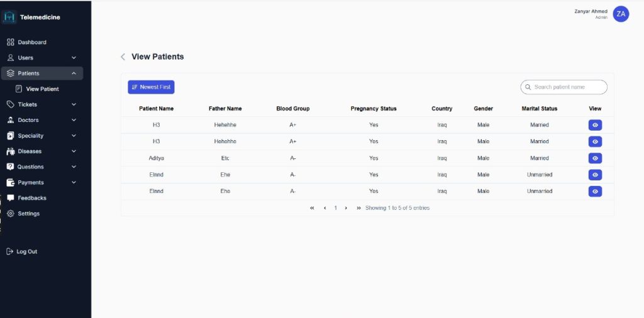The image size is (644, 318).
Task: Click the Telemedicine logo icon
Action: click(9, 17)
